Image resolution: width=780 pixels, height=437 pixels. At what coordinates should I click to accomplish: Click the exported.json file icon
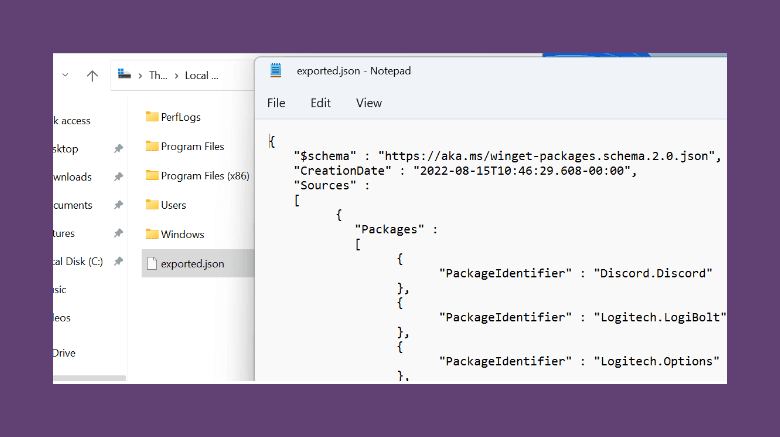152,264
